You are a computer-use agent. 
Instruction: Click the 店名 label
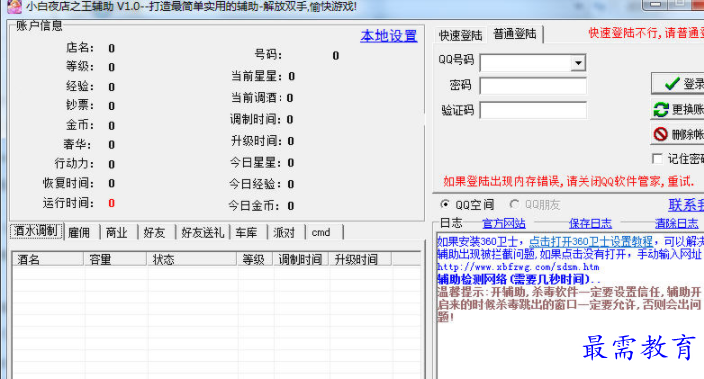click(x=80, y=47)
